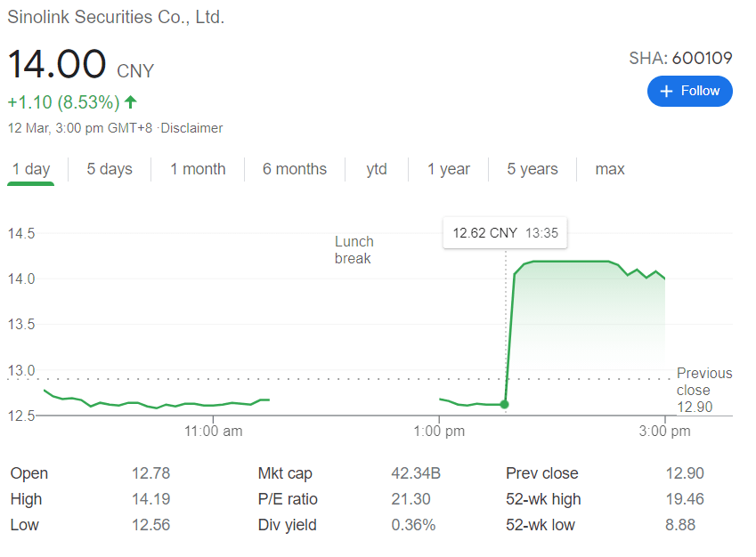Click the 14.5 y-axis label

[21, 234]
